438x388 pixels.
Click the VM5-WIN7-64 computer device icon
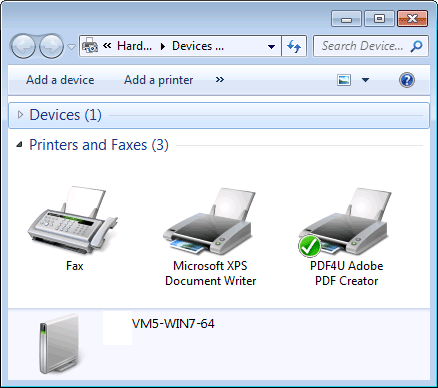pos(59,343)
